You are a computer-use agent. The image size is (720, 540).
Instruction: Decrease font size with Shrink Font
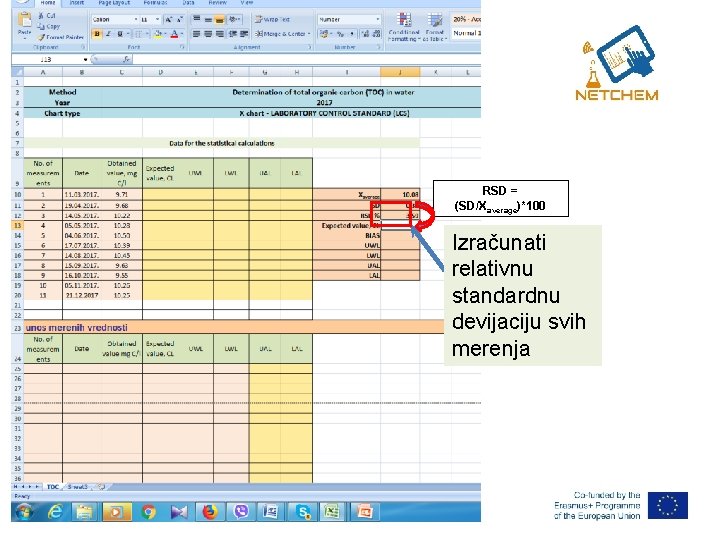tap(180, 19)
